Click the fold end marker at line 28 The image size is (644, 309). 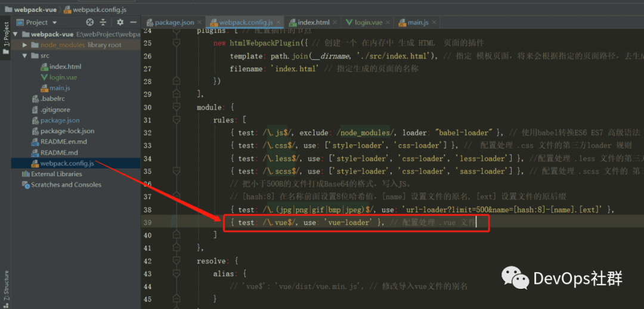point(177,82)
